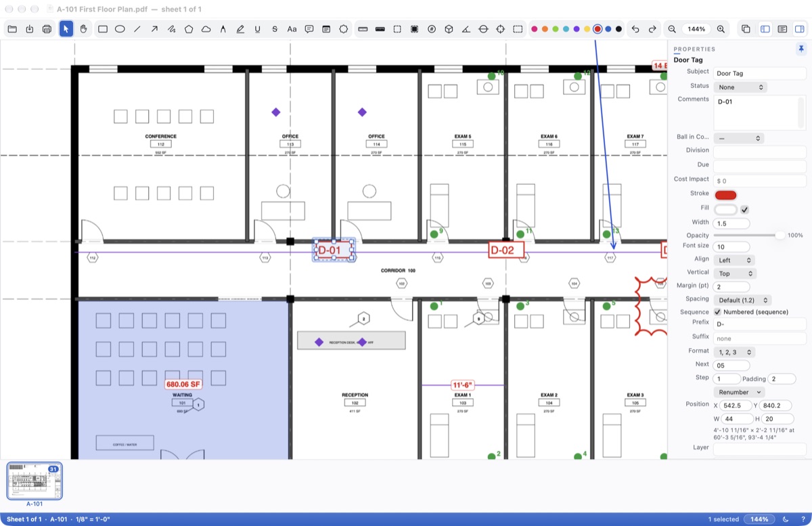Select the ellipse markup tool
The width and height of the screenshot is (812, 526).
(120, 29)
